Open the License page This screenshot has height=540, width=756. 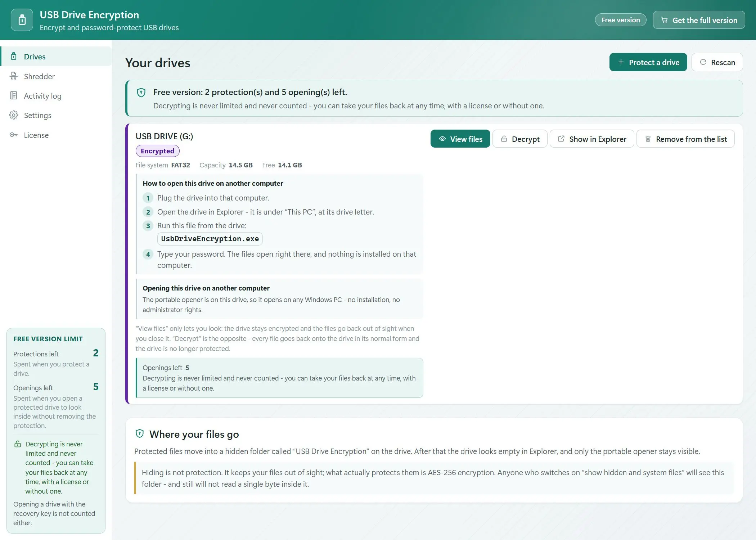point(56,135)
